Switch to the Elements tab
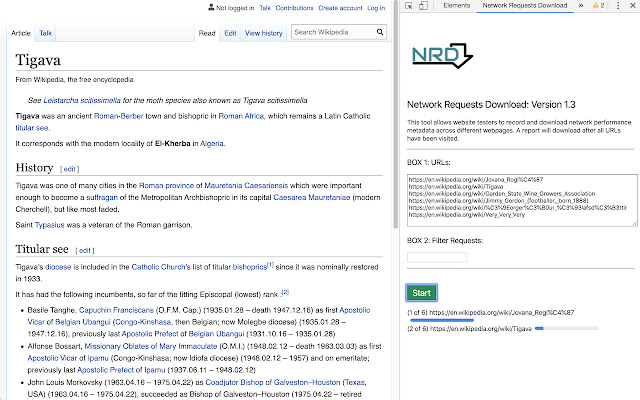The width and height of the screenshot is (640, 400). click(x=457, y=6)
